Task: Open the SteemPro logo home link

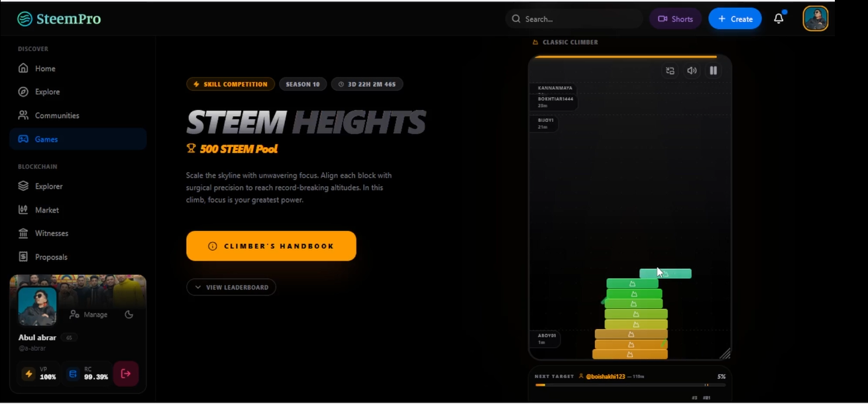Action: [x=59, y=19]
